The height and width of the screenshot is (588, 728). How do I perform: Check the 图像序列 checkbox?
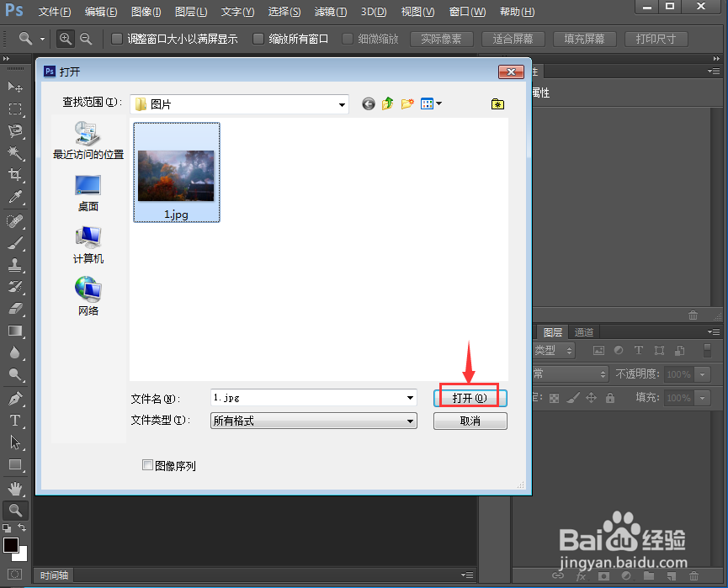(147, 465)
